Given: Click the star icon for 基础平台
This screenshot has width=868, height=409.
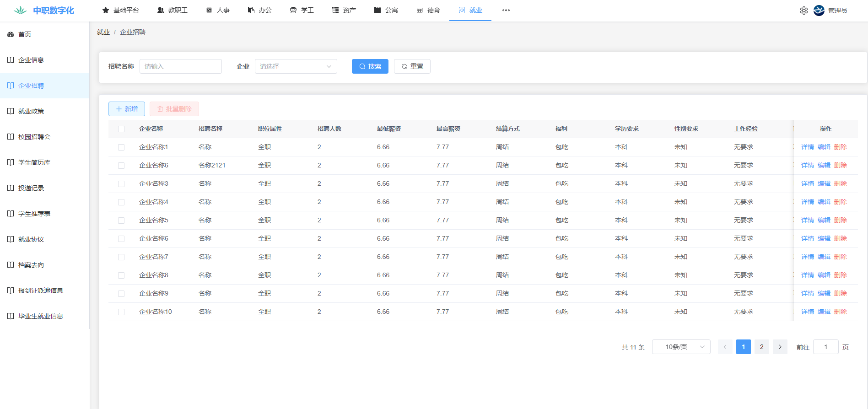Looking at the screenshot, I should [x=106, y=10].
